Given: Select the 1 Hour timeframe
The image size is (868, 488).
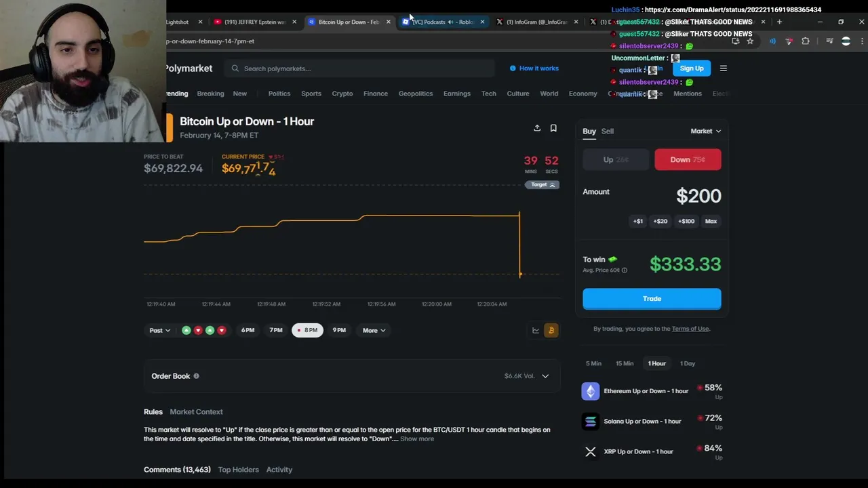Looking at the screenshot, I should click(656, 363).
